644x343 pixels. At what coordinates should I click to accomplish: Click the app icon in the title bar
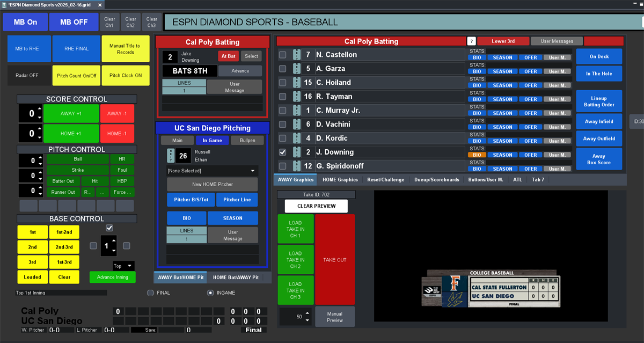[x=4, y=4]
